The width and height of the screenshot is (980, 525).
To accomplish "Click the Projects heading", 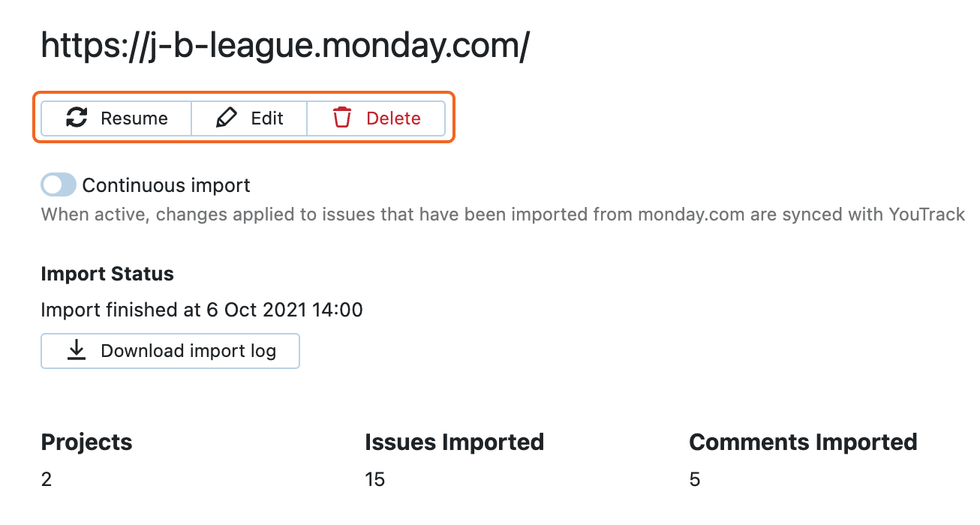I will 86,442.
